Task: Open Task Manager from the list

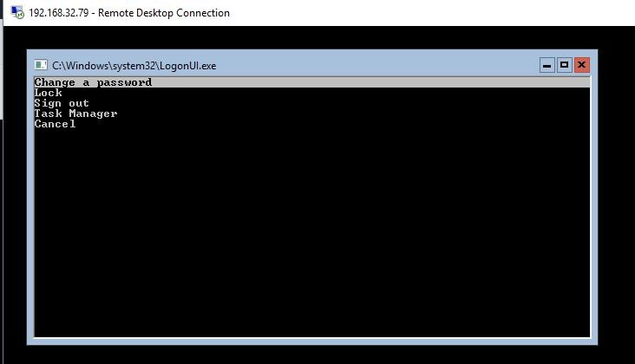Action: (75, 114)
